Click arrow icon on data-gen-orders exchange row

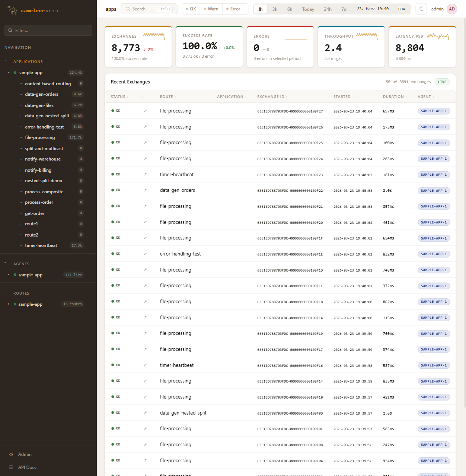coord(145,190)
